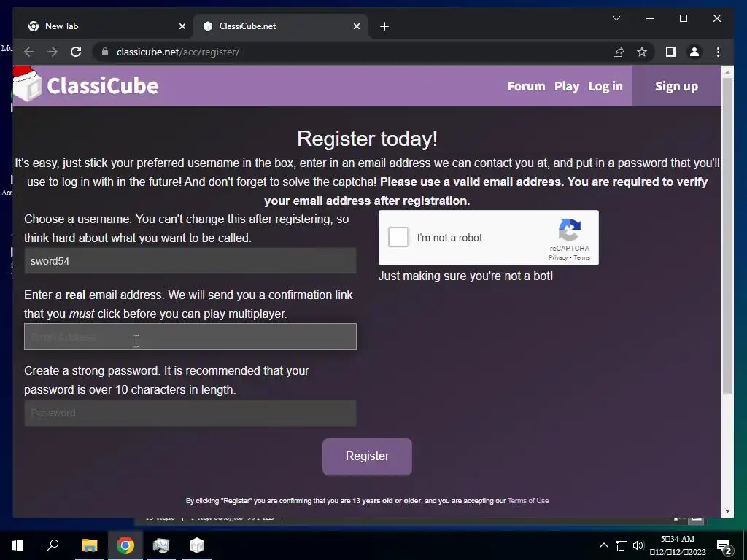
Task: Open Chrome three-dot menu
Action: pyautogui.click(x=718, y=52)
